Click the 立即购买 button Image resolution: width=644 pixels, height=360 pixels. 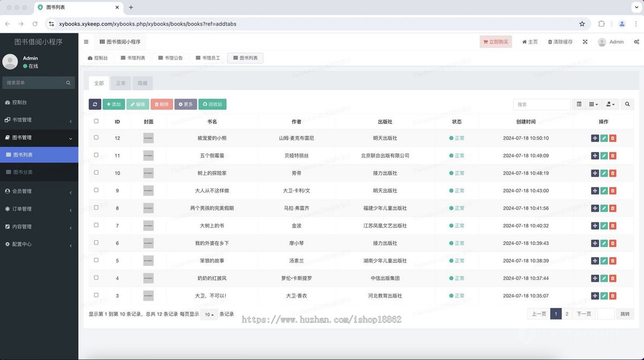pyautogui.click(x=495, y=41)
